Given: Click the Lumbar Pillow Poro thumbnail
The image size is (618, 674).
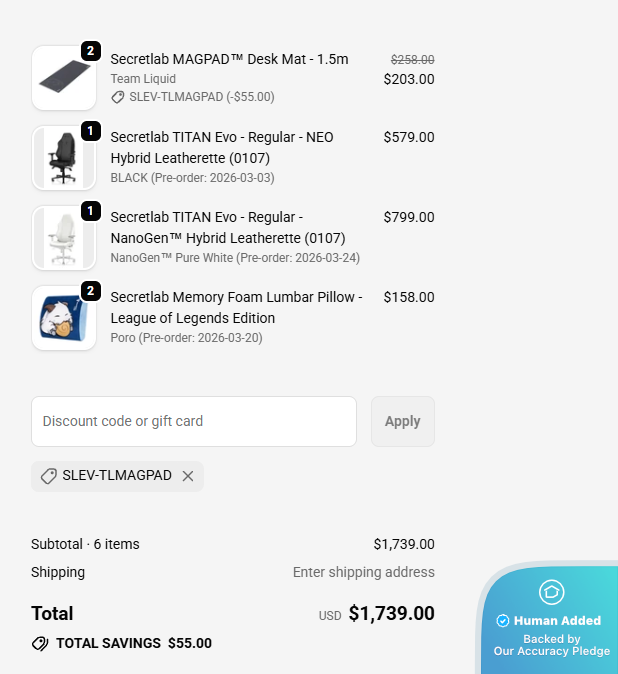Looking at the screenshot, I should pos(63,318).
